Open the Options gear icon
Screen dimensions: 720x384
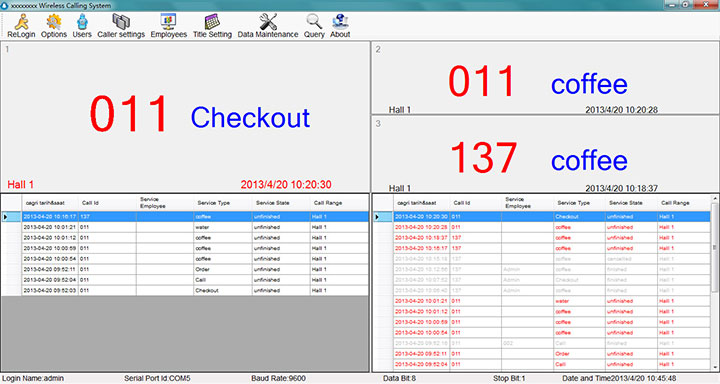(54, 22)
